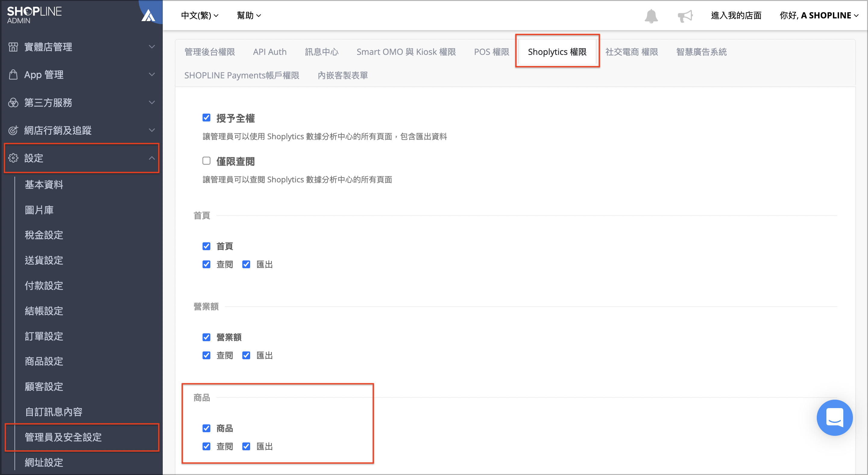The width and height of the screenshot is (868, 475).
Task: Switch to 智慧廣告系統 tab
Action: [701, 52]
